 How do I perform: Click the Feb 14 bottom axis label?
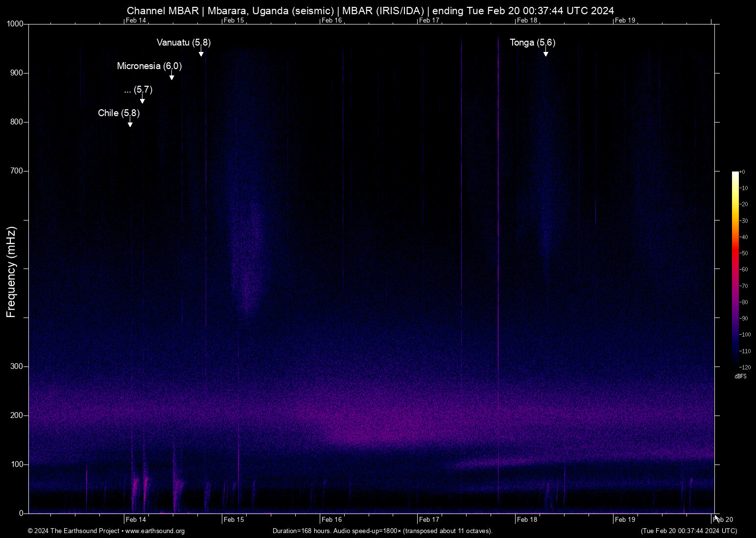[136, 519]
